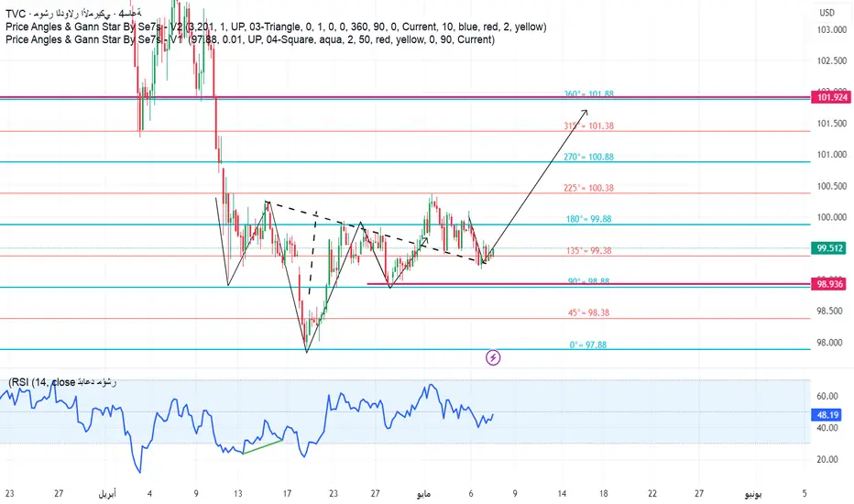Screen dimensions: 854x504
Task: Select the green trendline on RSI
Action: [262, 447]
